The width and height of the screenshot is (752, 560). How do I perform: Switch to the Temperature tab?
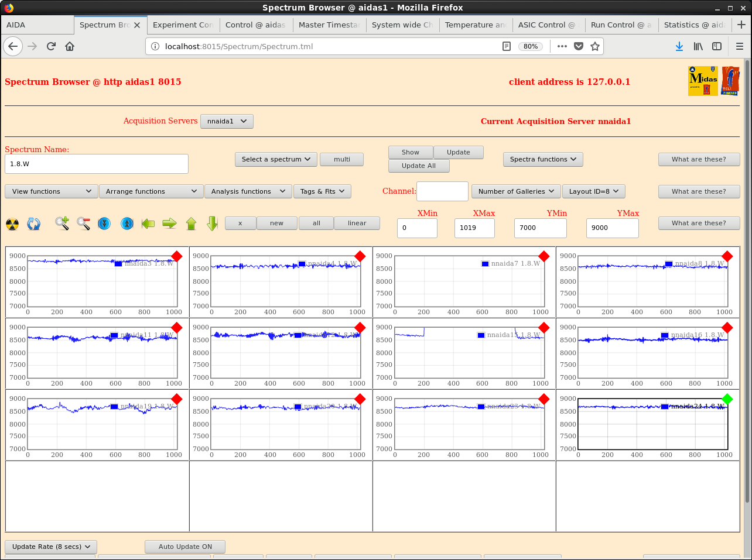(x=475, y=25)
